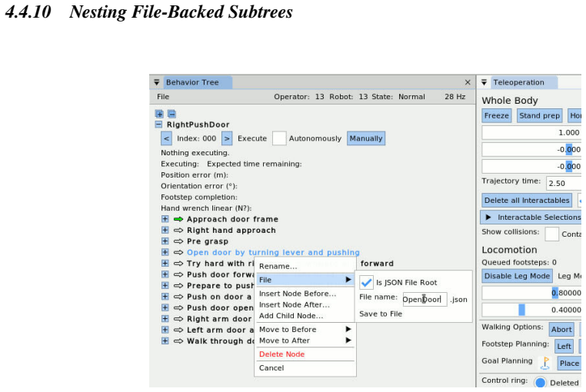Click green arrow of Approach door frame
This screenshot has height=392, width=586.
click(178, 219)
